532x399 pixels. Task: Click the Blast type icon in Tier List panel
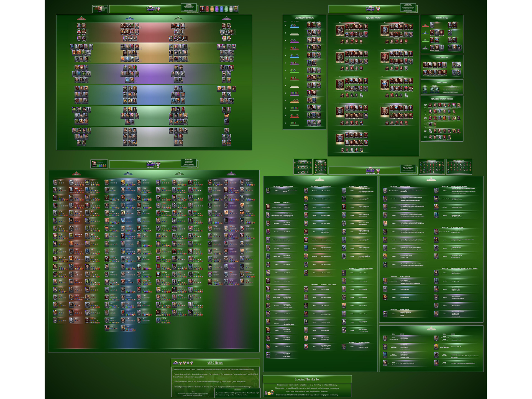point(130,19)
